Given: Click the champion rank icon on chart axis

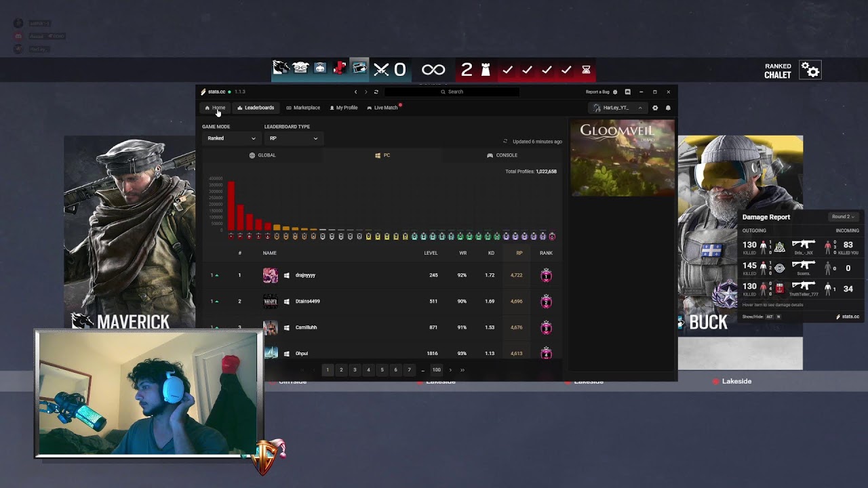Looking at the screenshot, I should tap(551, 237).
